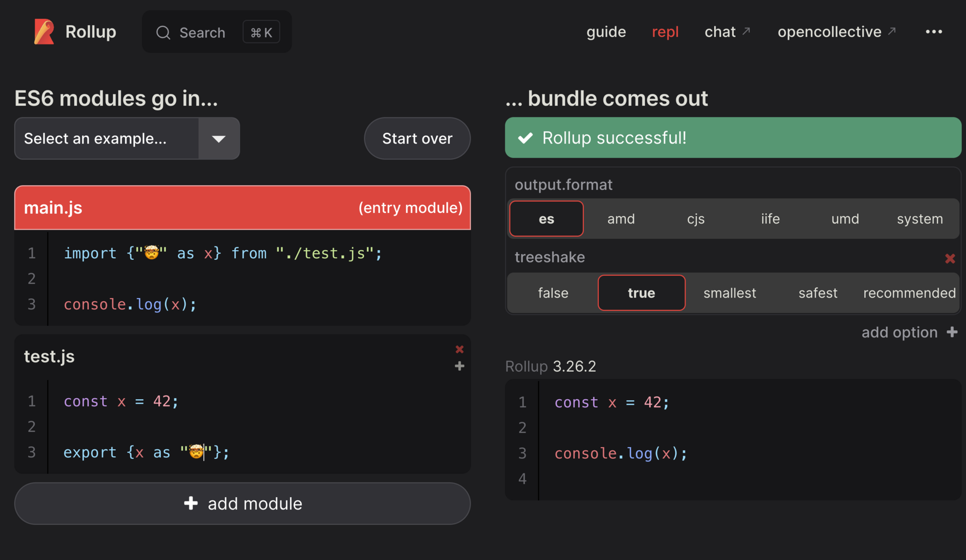The image size is (966, 560).
Task: Click the example dropdown arrow
Action: [x=219, y=139]
